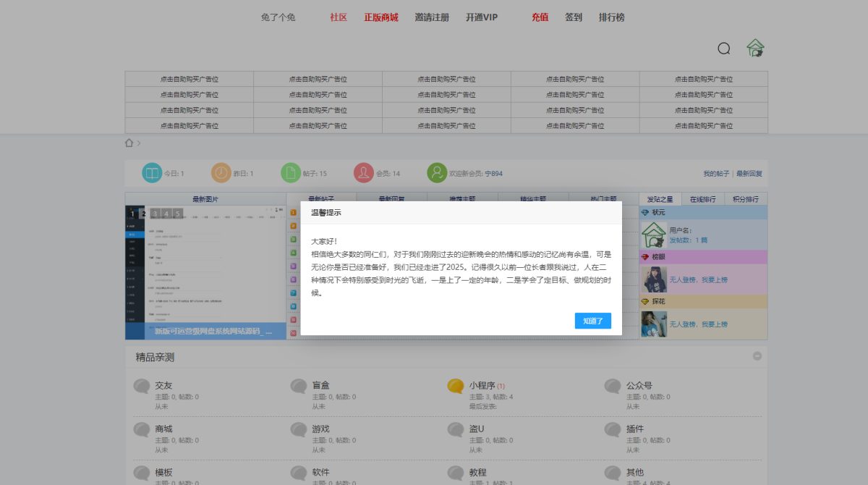Click the green user icon beside 欢迎新会员
The width and height of the screenshot is (868, 485).
[x=437, y=173]
